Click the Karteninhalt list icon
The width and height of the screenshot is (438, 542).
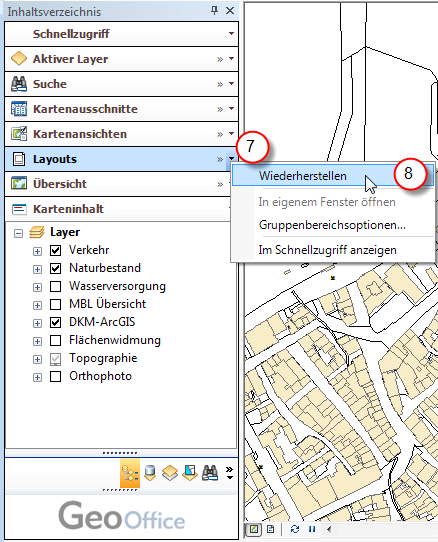click(19, 209)
